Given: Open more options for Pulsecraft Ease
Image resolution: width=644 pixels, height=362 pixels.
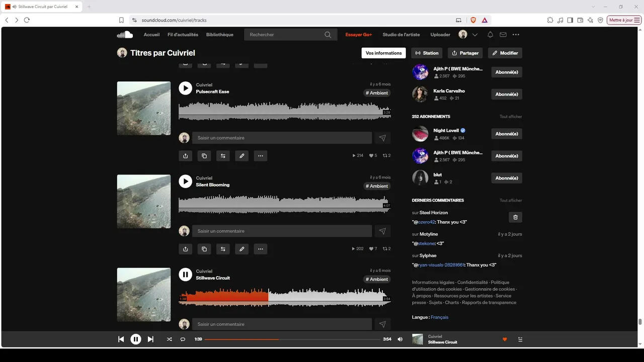Looking at the screenshot, I should coord(260,156).
